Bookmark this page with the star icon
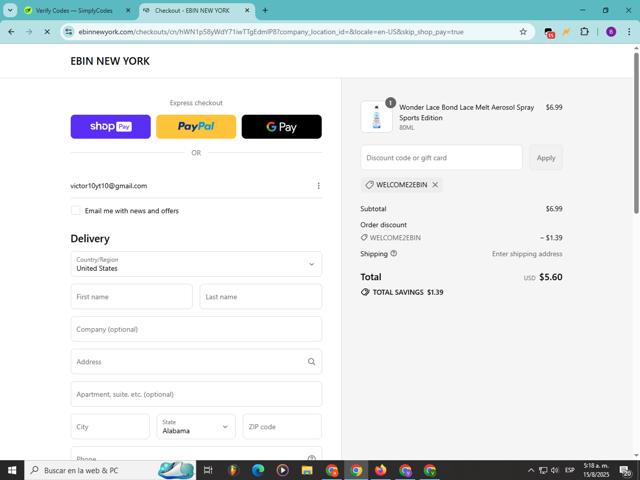The height and width of the screenshot is (480, 640). (x=523, y=31)
